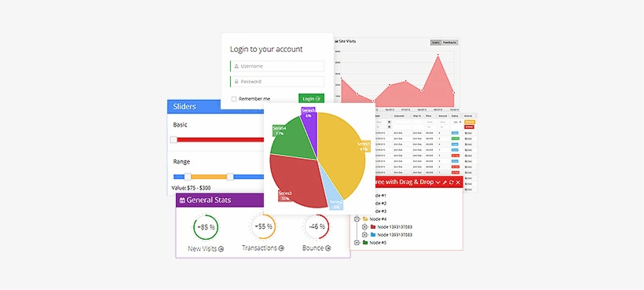Image resolution: width=644 pixels, height=290 pixels.
Task: Click the Password input field
Action: [x=277, y=81]
